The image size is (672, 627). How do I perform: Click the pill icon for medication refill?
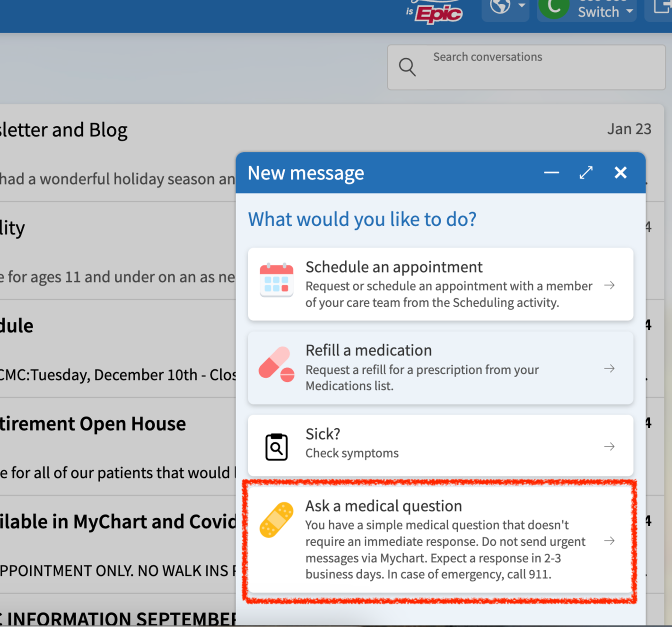coord(277,364)
